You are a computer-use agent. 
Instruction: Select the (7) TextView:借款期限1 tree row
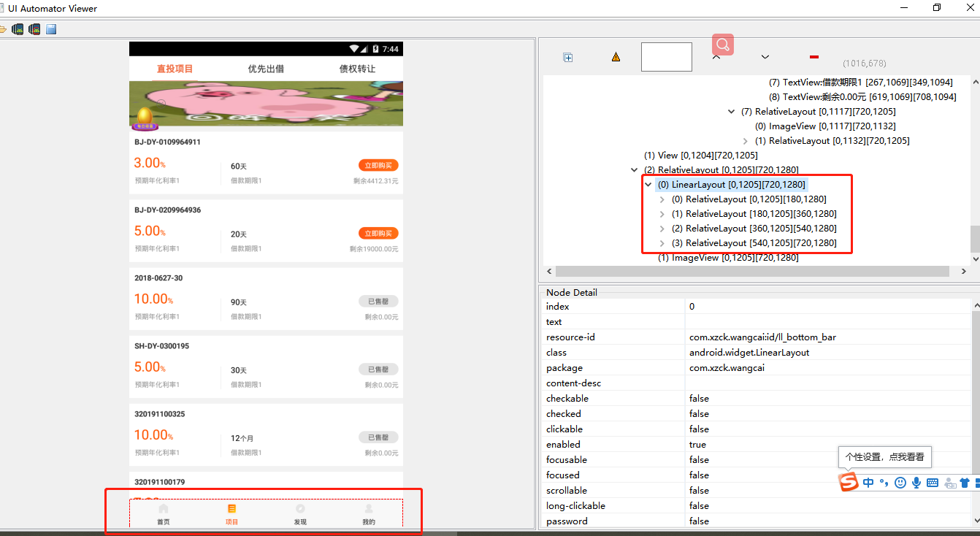coord(860,83)
